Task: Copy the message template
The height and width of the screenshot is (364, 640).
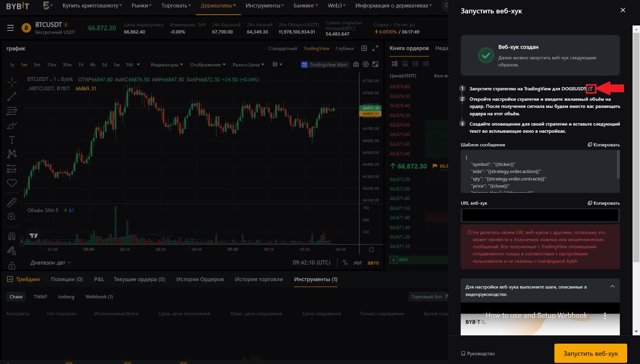Action: point(604,145)
